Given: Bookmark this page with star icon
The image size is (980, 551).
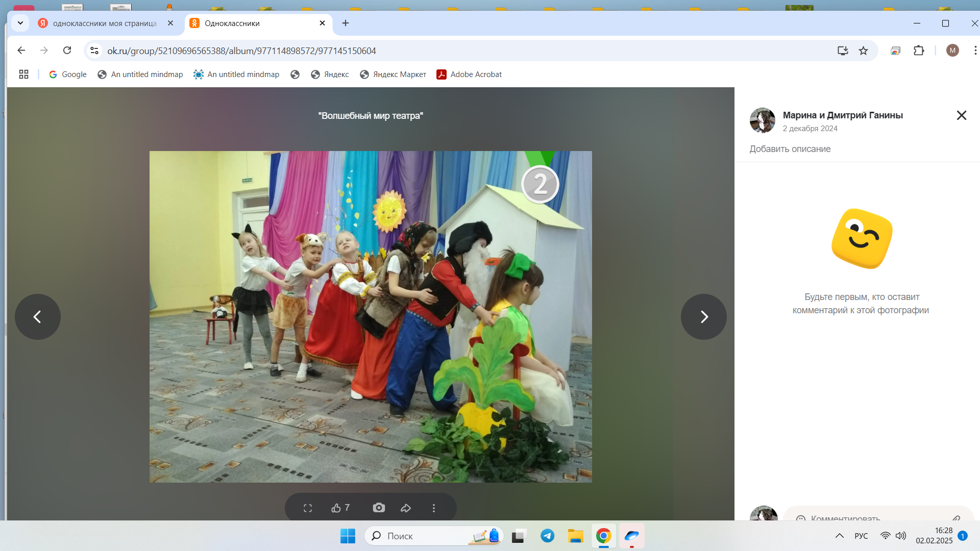Looking at the screenshot, I should [863, 51].
